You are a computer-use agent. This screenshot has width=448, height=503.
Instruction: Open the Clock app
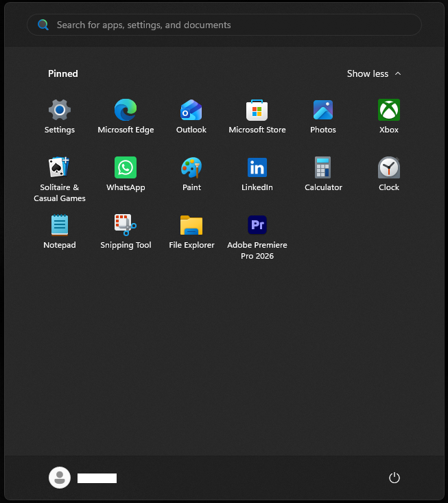click(389, 174)
